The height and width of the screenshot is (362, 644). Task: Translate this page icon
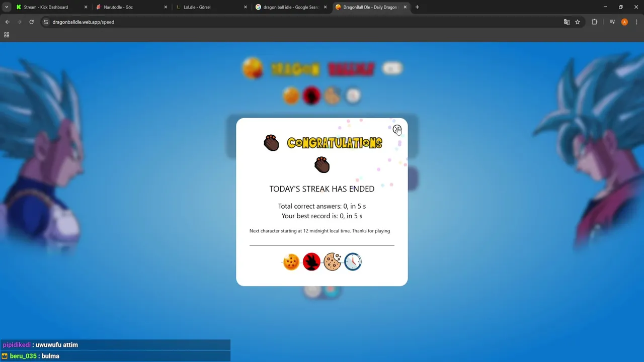pos(567,22)
